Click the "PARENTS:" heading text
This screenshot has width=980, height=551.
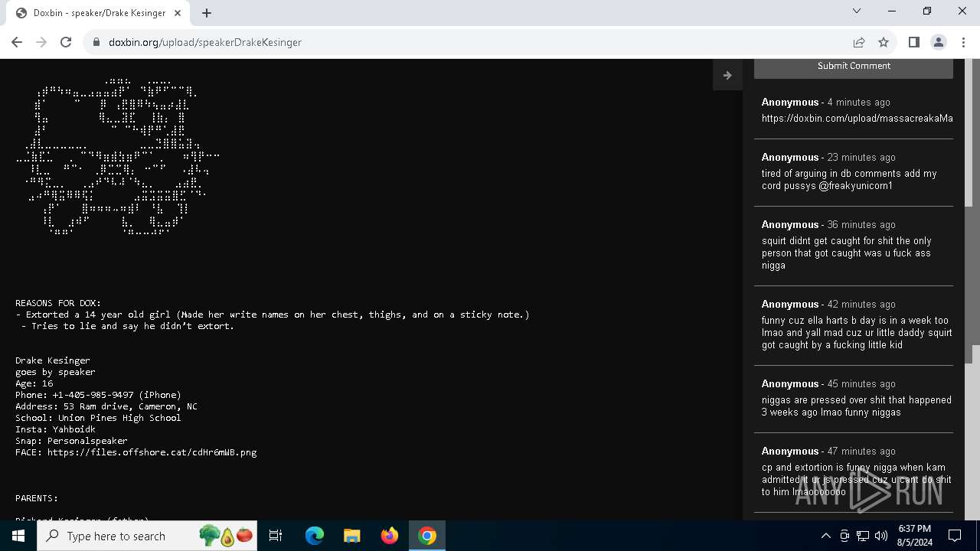click(37, 498)
